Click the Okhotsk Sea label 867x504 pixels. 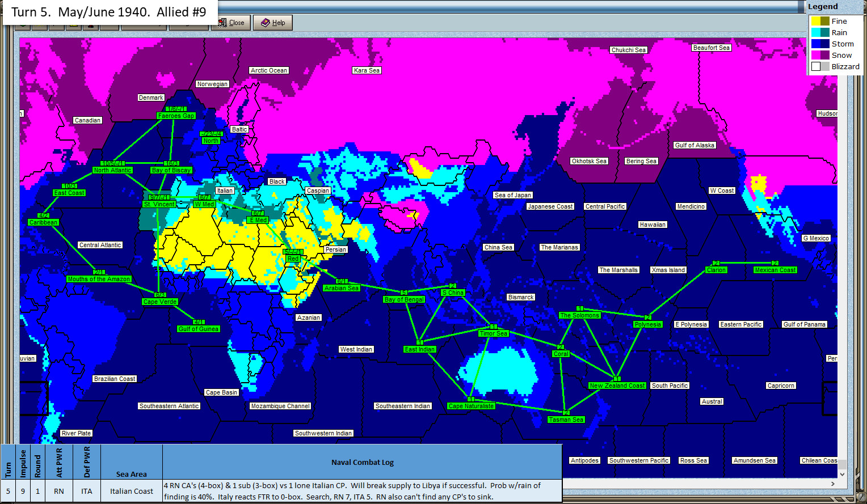(x=590, y=161)
